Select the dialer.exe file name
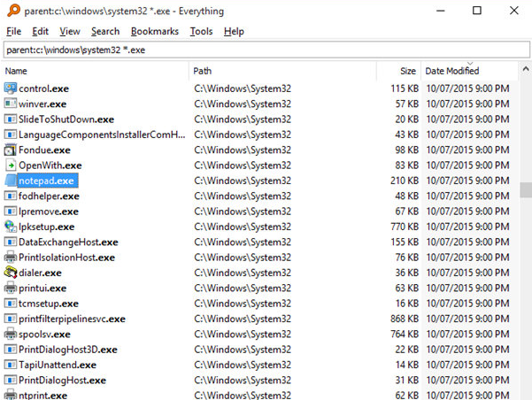 point(40,273)
